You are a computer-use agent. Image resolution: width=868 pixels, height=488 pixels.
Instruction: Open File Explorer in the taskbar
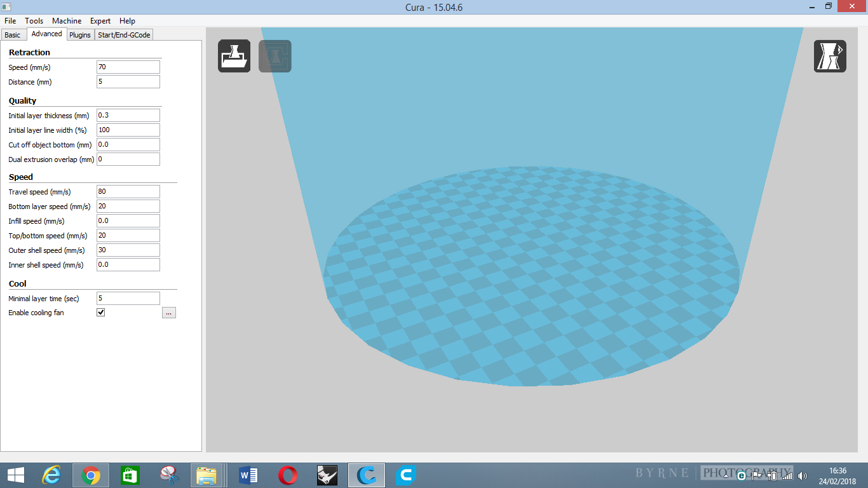click(208, 475)
